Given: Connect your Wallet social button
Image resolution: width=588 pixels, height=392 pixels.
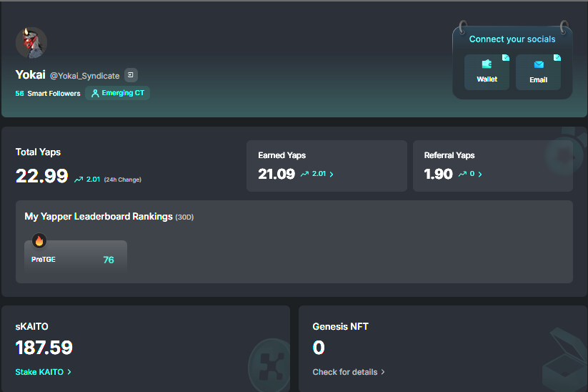Looking at the screenshot, I should [x=487, y=72].
